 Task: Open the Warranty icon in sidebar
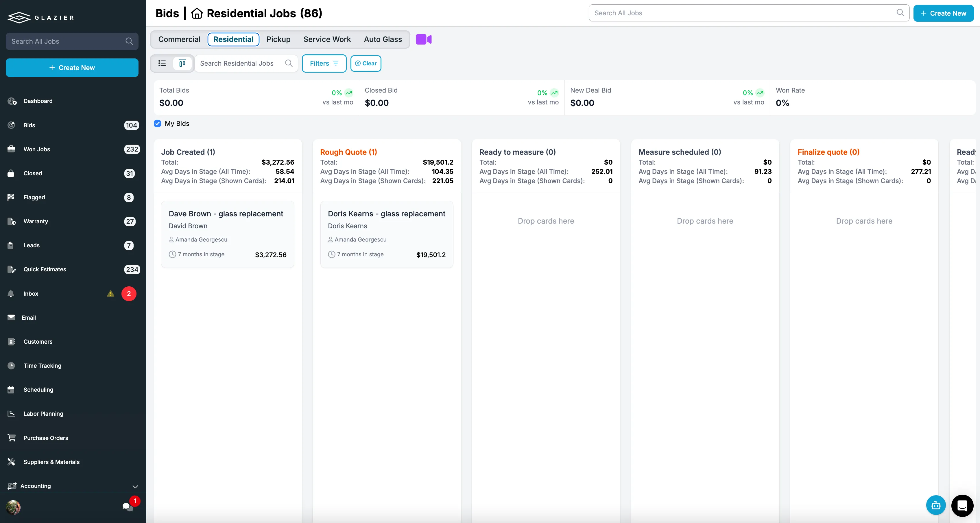pos(11,221)
